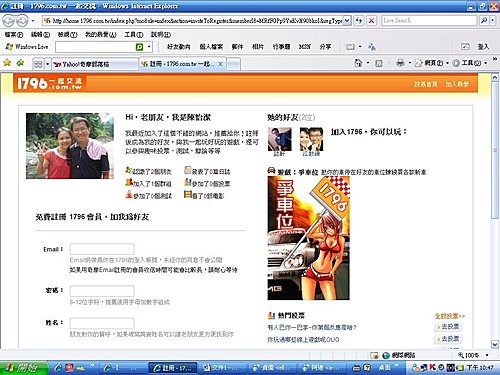The width and height of the screenshot is (500, 375).
Task: Open the 工具(O) command bar menu
Action: tap(469, 63)
